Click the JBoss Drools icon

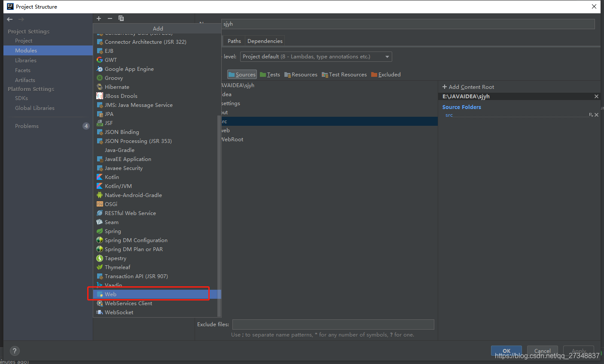point(100,96)
